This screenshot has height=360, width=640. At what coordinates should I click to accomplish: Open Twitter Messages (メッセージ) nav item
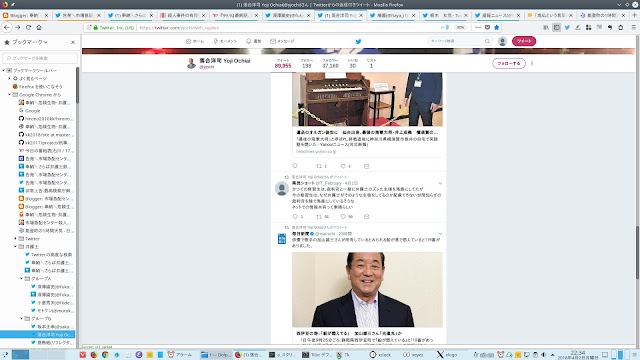point(282,41)
